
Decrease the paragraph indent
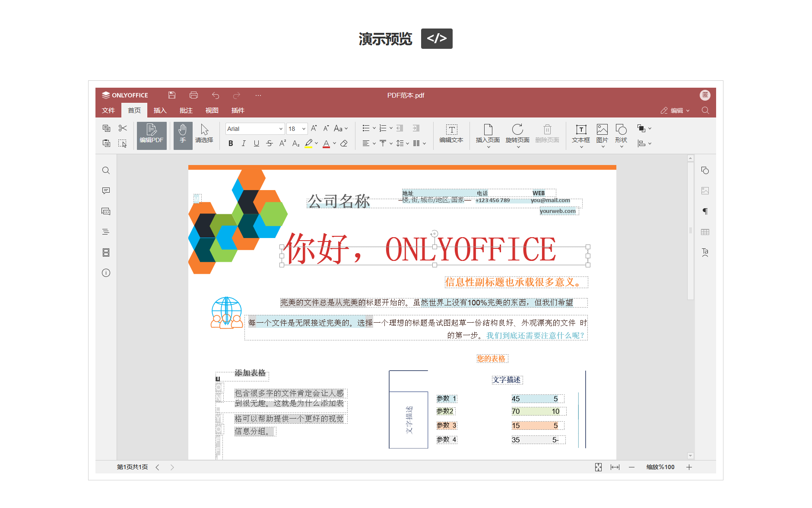tap(400, 128)
